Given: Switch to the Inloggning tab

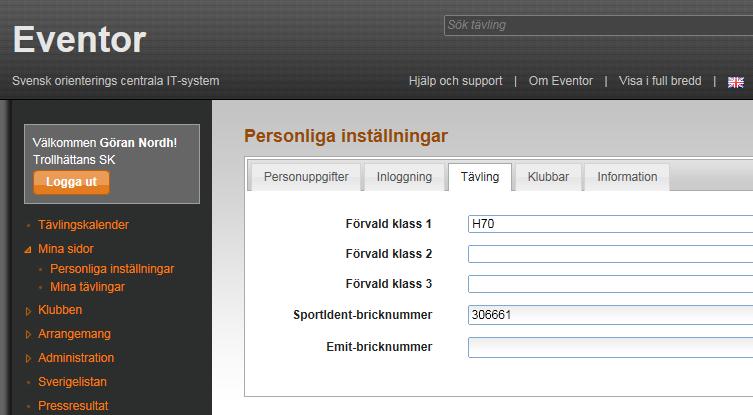Looking at the screenshot, I should coord(404,177).
